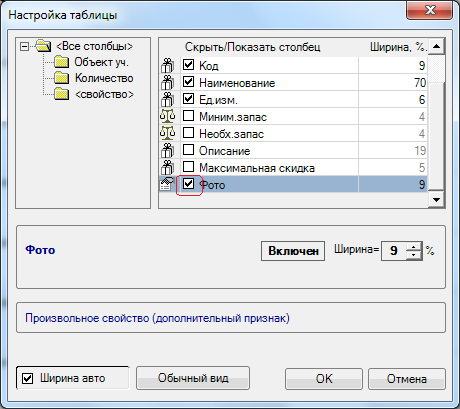Select the Объект уч. folder icon
Screen dimensions: 460x409
[61, 62]
